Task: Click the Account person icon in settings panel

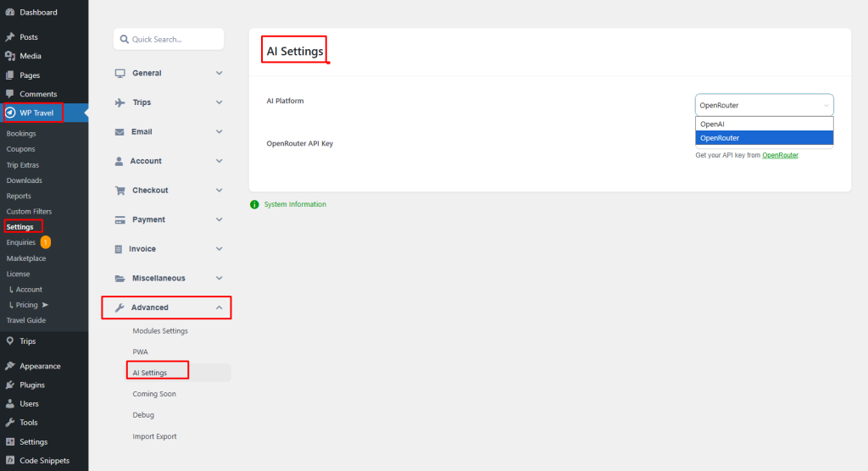Action: pyautogui.click(x=119, y=161)
